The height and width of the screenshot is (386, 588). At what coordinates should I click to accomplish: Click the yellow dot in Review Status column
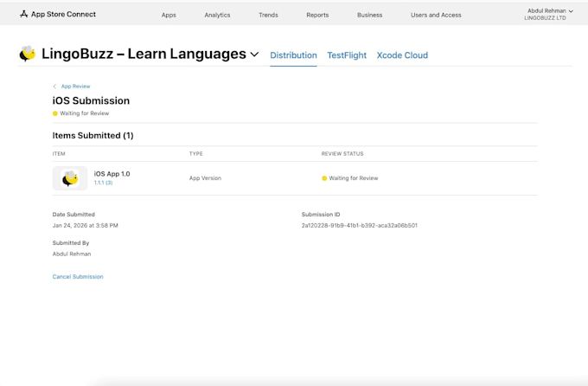[x=324, y=178]
